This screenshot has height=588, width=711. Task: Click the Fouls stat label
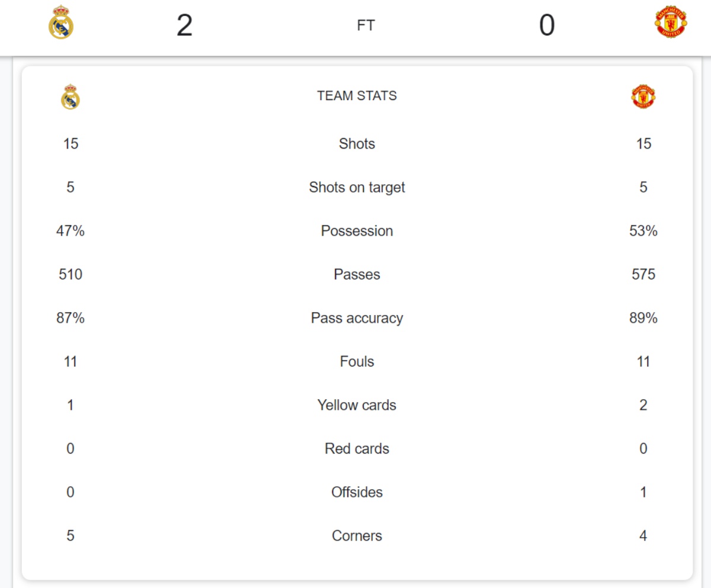tap(357, 362)
